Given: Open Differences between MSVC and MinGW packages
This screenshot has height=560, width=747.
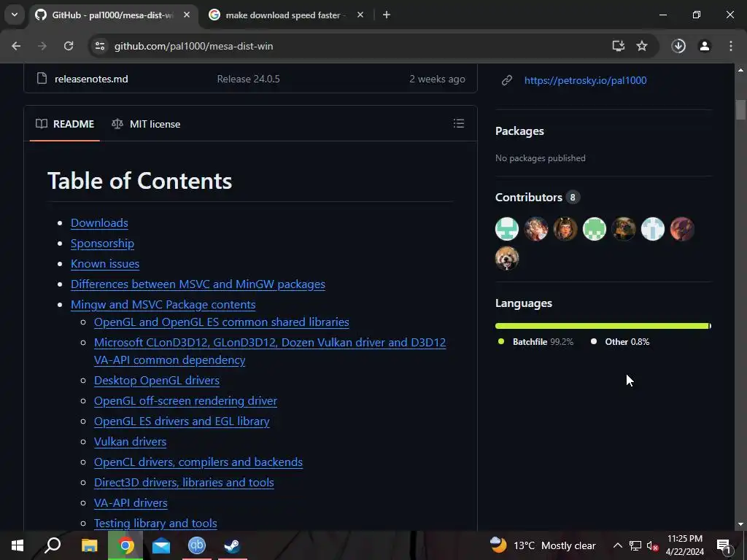Looking at the screenshot, I should pos(198,284).
